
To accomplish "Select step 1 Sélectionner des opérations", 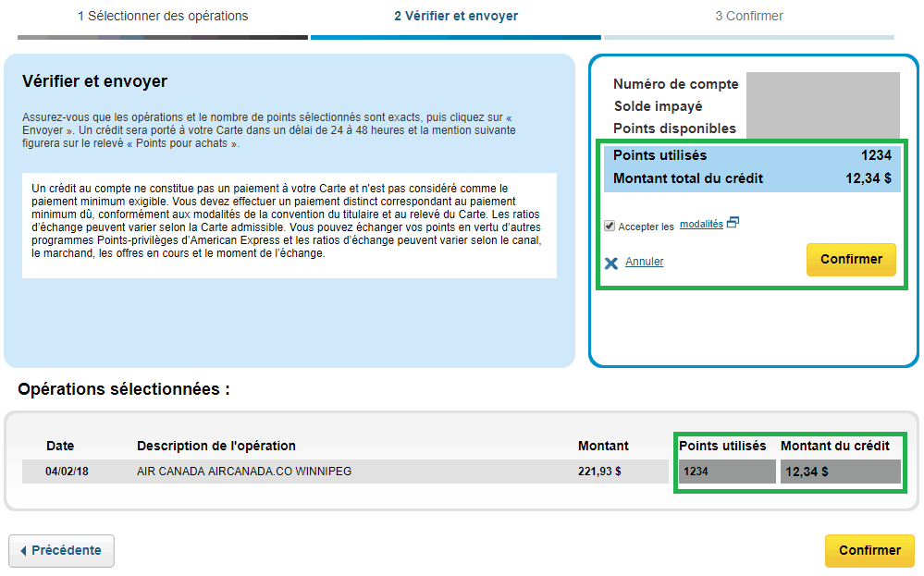I will click(162, 16).
